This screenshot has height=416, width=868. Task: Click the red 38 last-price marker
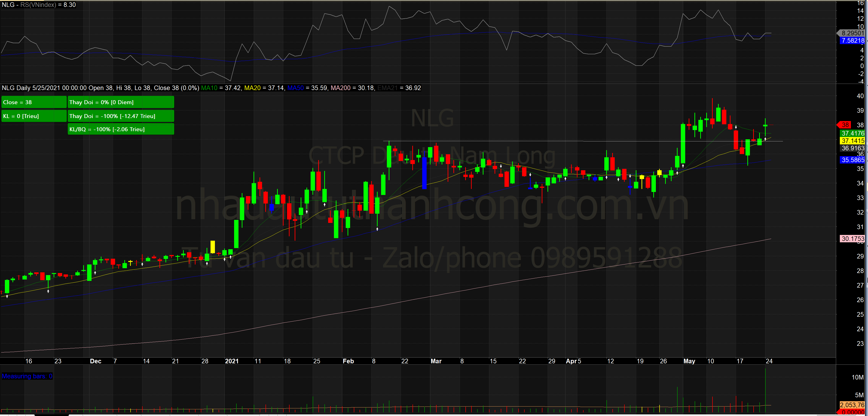point(845,125)
